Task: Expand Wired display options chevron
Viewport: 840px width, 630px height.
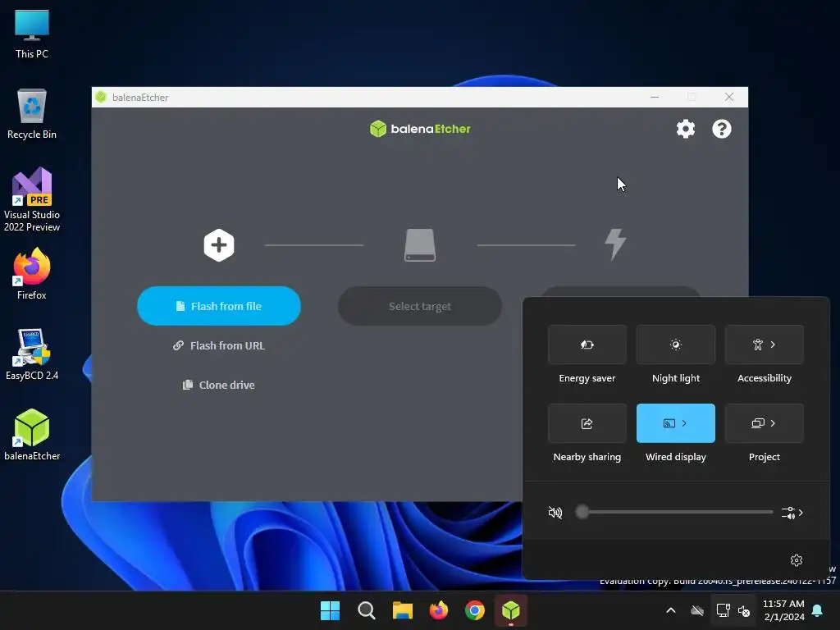Action: [x=685, y=423]
